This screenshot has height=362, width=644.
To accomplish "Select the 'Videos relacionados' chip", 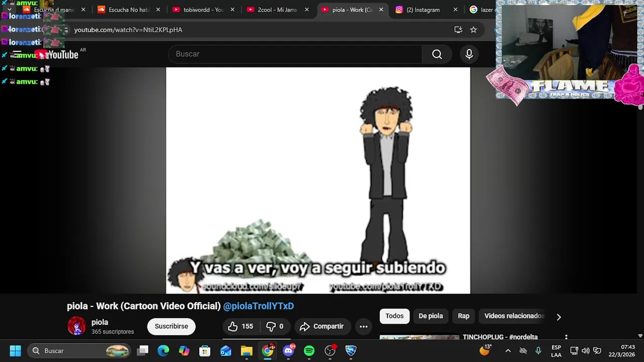I will 514,316.
